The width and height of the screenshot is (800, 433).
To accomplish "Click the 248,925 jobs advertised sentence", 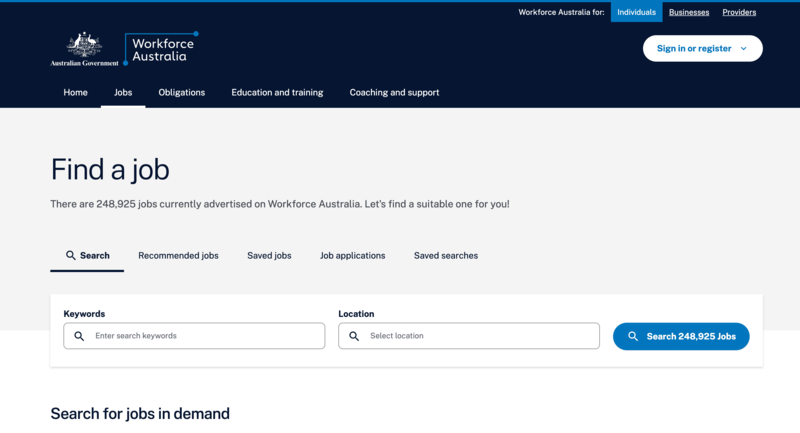I will [280, 204].
